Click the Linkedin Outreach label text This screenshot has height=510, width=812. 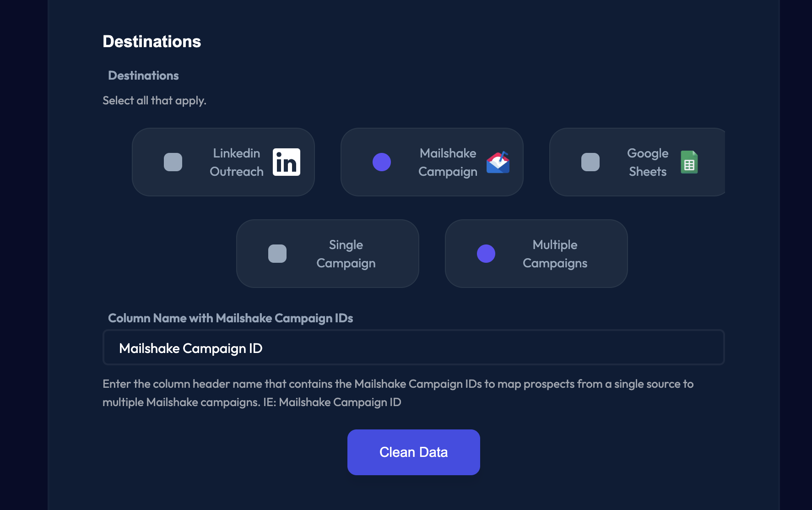(236, 162)
